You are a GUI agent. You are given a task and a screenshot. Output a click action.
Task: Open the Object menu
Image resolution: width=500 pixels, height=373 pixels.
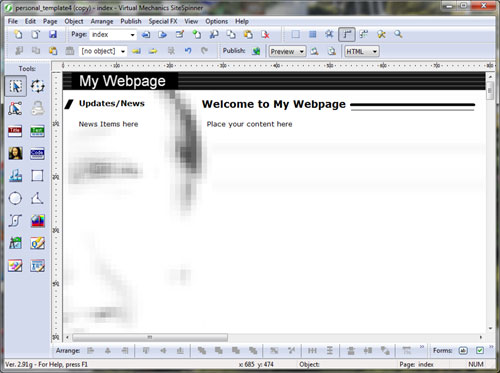click(74, 21)
